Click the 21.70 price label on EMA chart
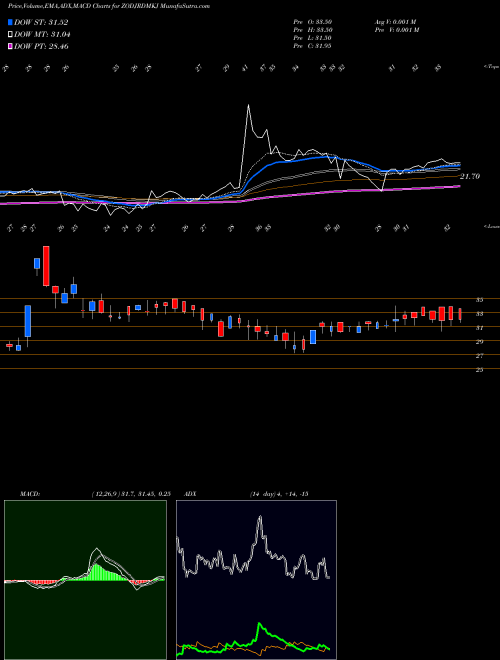Image resolution: width=500 pixels, height=660 pixels. tap(470, 176)
